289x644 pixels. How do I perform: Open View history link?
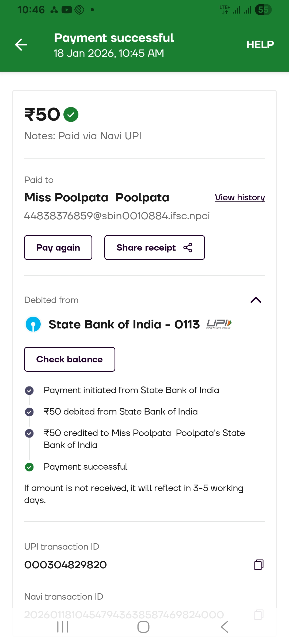tap(240, 197)
